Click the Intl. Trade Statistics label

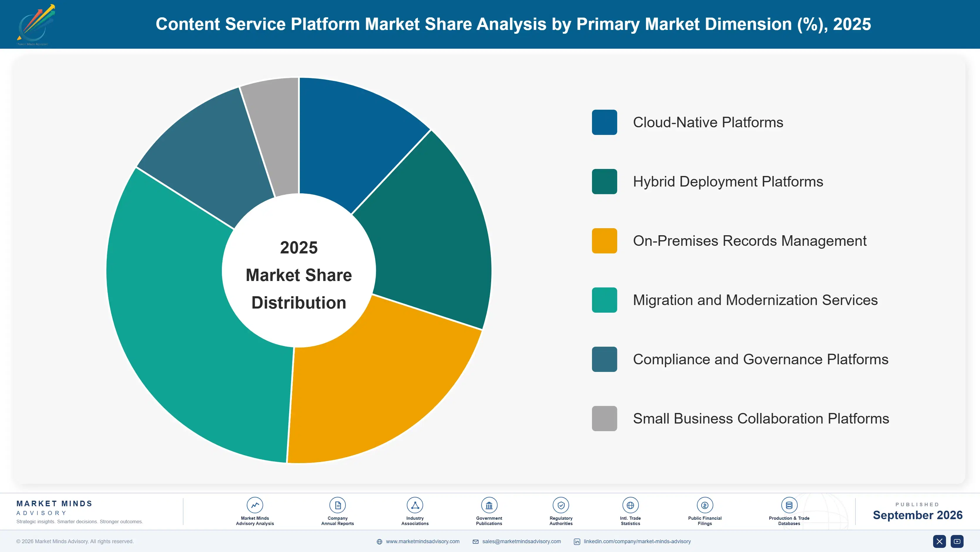click(x=630, y=521)
